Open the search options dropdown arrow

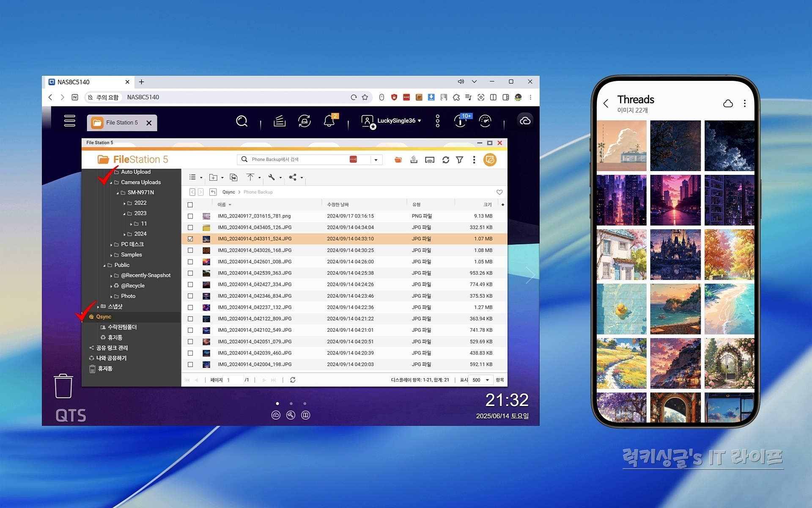(376, 160)
